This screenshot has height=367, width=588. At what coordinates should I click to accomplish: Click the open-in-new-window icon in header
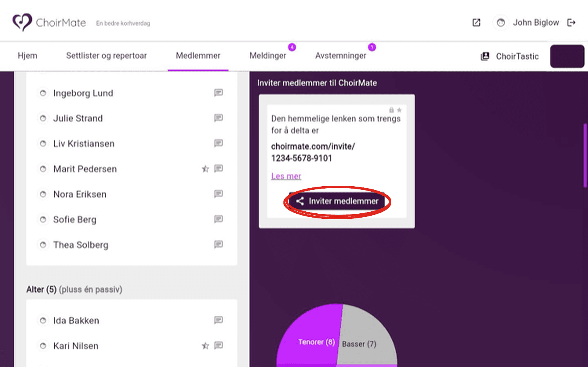[x=476, y=23]
